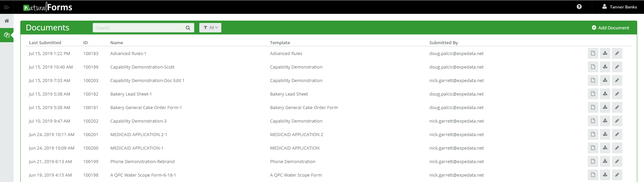Click the Add Document button
The height and width of the screenshot is (182, 644).
click(x=610, y=28)
